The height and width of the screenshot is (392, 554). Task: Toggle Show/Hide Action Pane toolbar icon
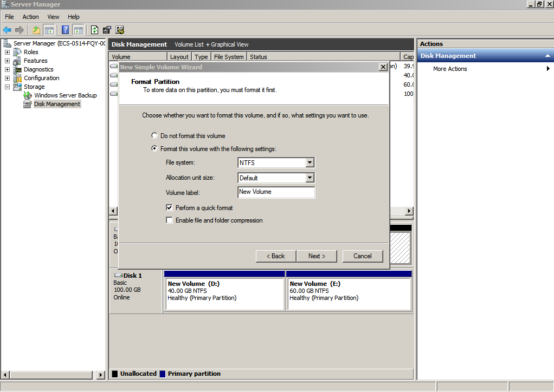coord(79,30)
